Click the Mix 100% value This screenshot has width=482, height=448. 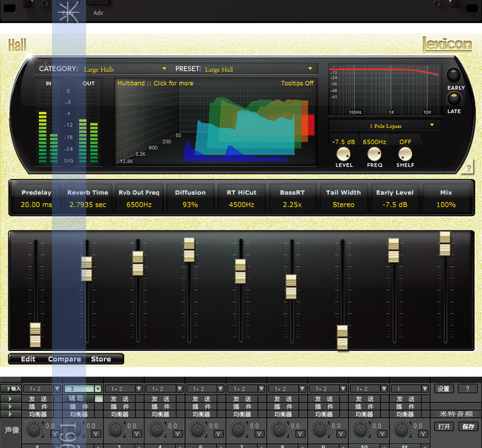click(446, 204)
